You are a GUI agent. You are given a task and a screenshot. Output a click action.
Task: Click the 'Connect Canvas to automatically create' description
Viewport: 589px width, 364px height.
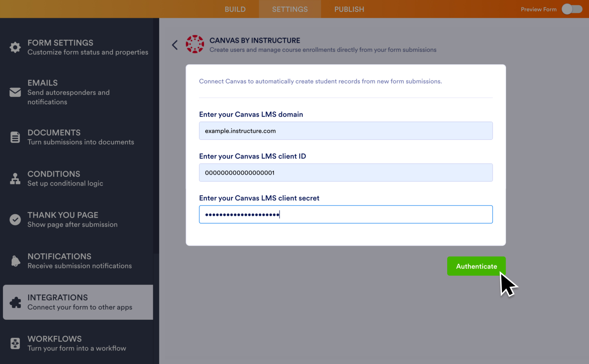[x=320, y=81]
